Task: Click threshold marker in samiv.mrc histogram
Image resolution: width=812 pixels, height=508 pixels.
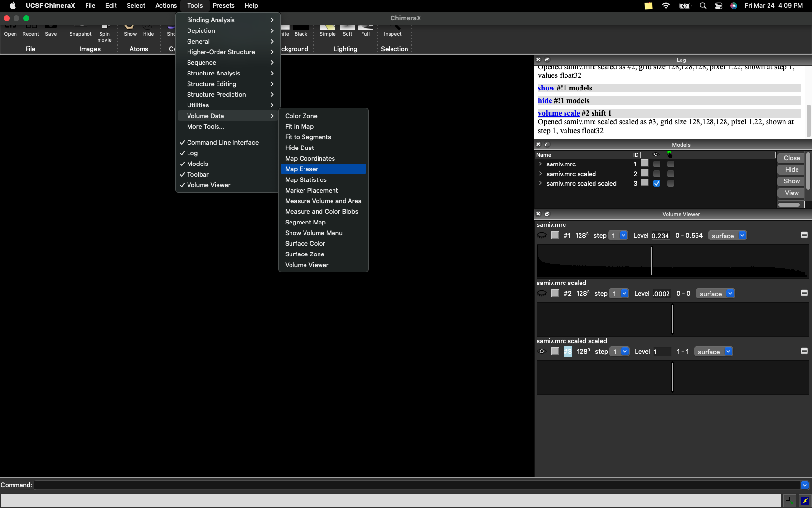Action: [x=652, y=261]
